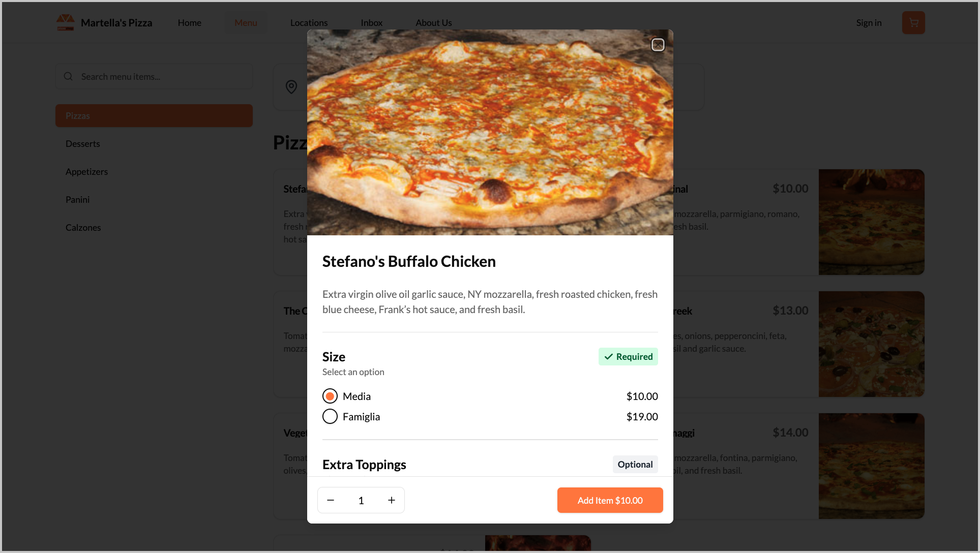Close the pizza details dialog
The width and height of the screenshot is (980, 553).
click(658, 45)
